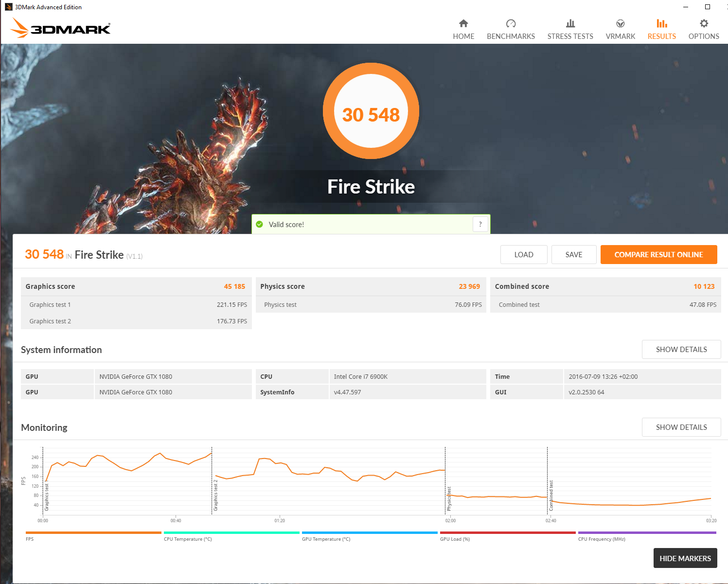Maximize the 3DMark window
728x584 pixels.
pos(708,7)
